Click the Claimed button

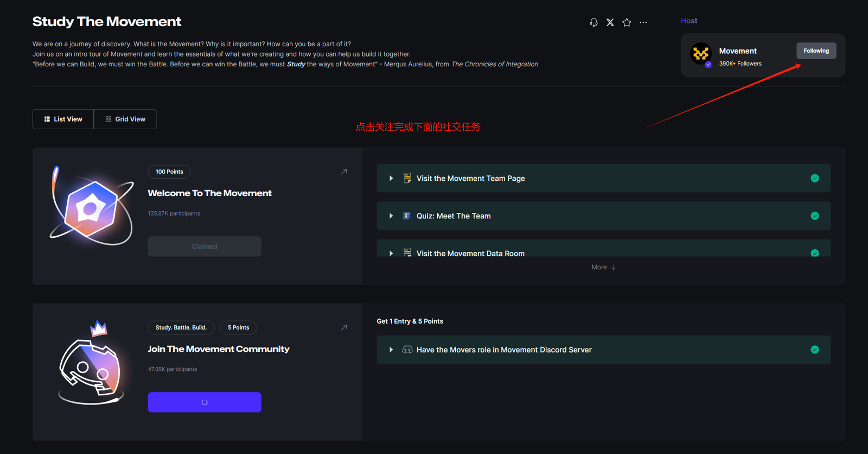point(205,247)
